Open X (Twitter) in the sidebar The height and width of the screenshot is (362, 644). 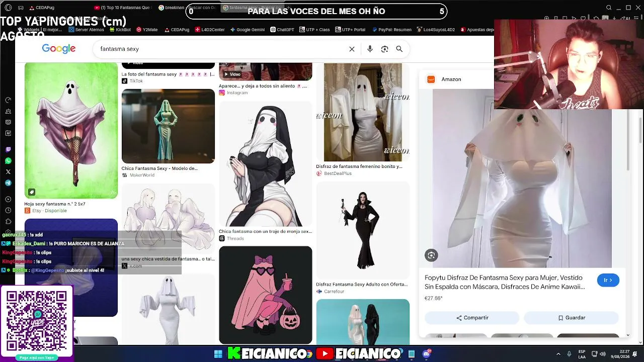coord(8,172)
